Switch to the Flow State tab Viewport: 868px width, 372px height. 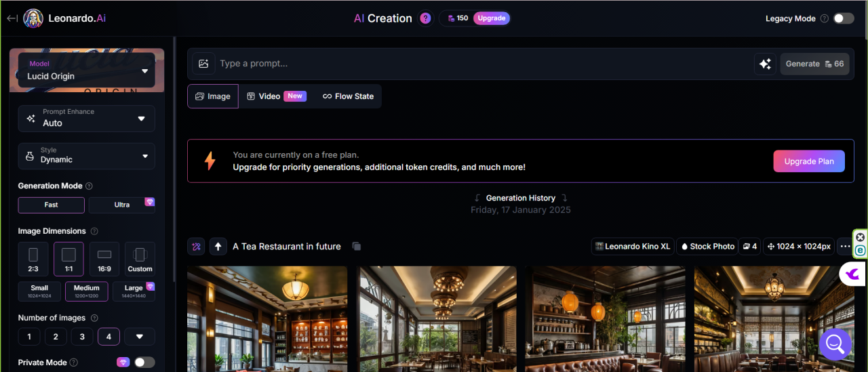348,96
